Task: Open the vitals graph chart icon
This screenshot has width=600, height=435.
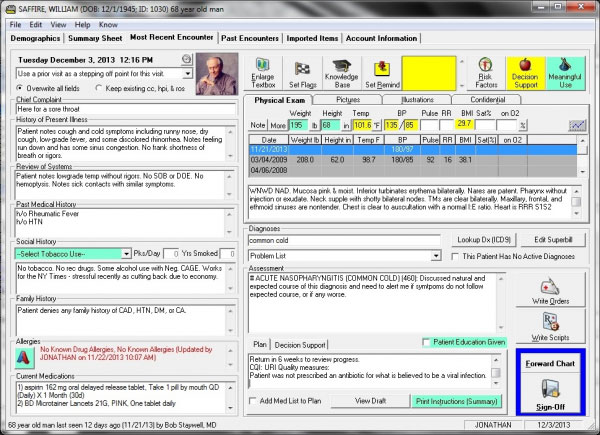Action: [x=577, y=125]
